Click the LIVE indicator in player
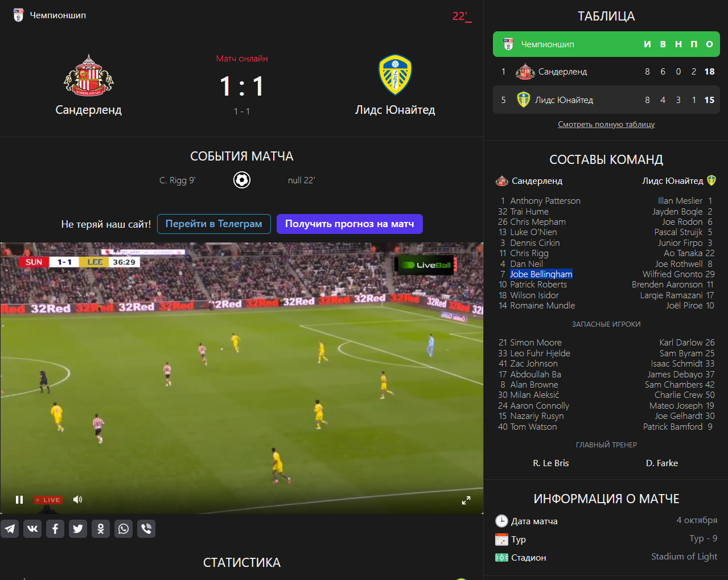Viewport: 728px width, 580px height. [48, 500]
